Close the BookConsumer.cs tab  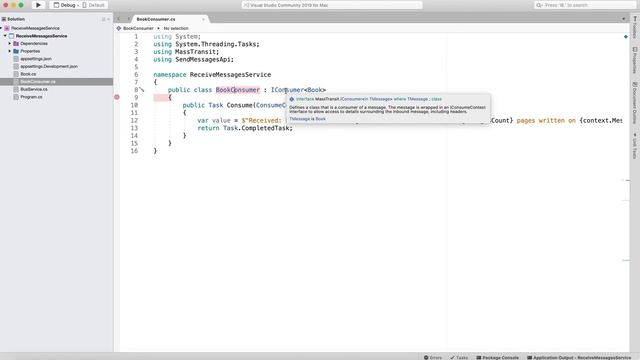click(203, 19)
